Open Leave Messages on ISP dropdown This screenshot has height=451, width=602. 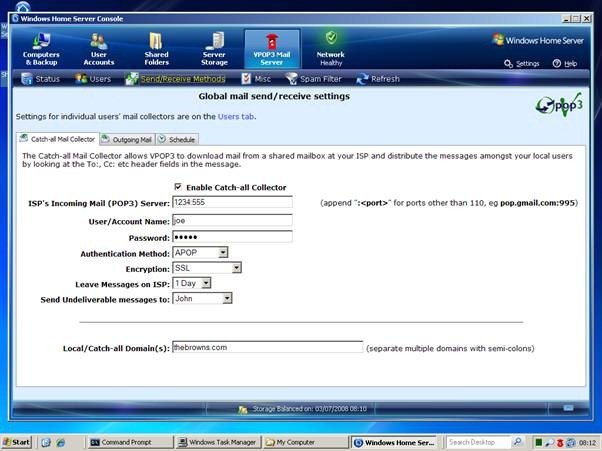pos(192,283)
